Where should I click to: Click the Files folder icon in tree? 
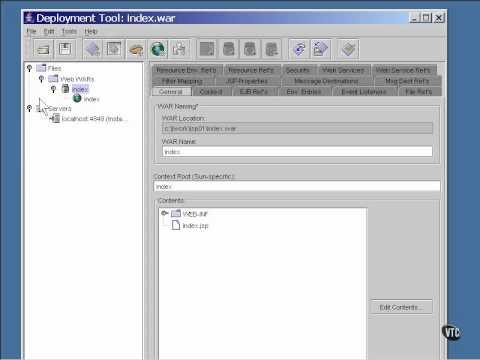point(41,68)
